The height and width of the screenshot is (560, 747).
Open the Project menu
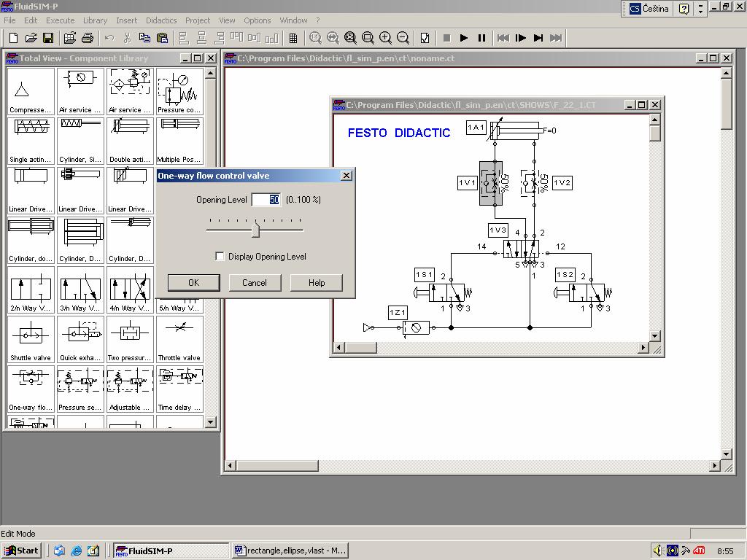click(198, 20)
